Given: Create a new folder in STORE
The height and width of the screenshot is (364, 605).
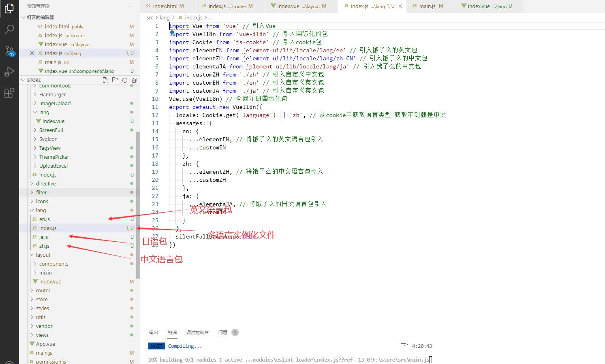Looking at the screenshot, I should 115,80.
